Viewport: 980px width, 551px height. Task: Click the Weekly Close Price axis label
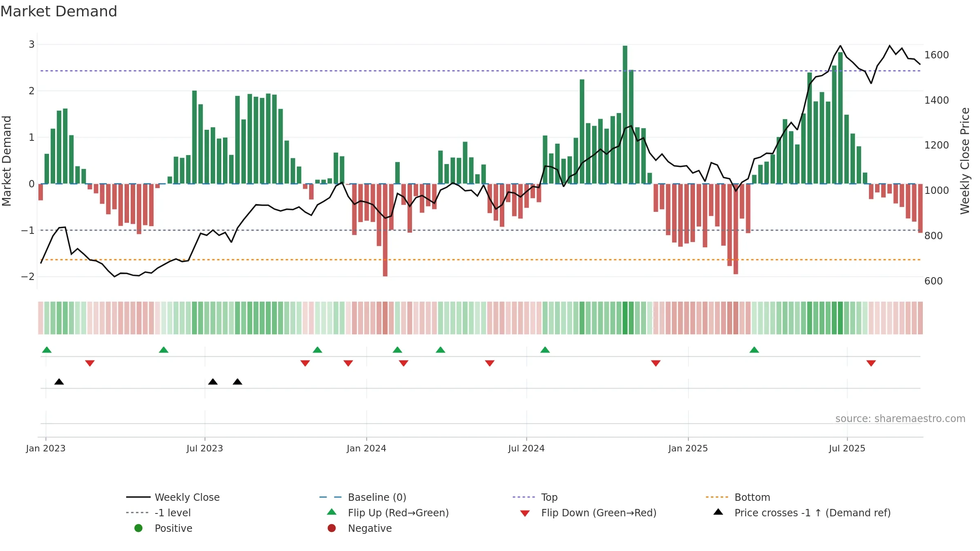click(x=965, y=161)
